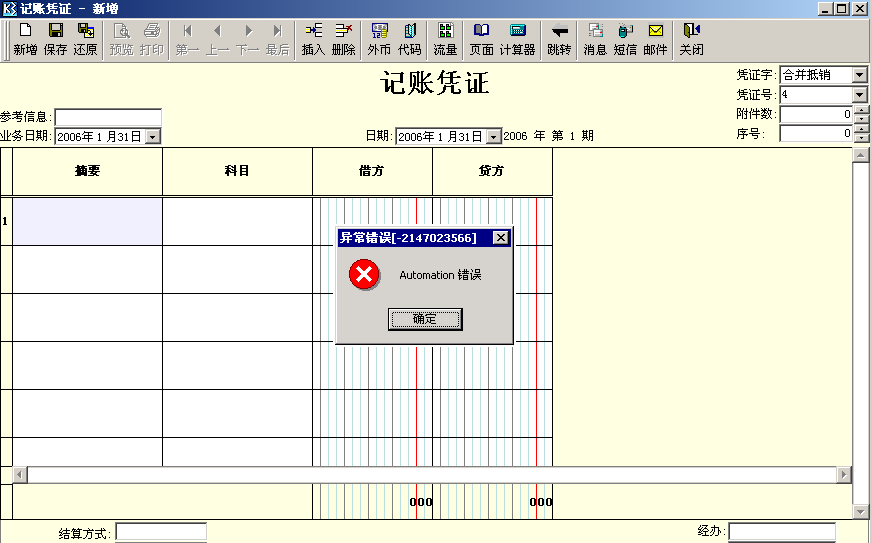872x543 pixels.
Task: Open 邮件 mail toolbar icon
Action: tap(655, 38)
